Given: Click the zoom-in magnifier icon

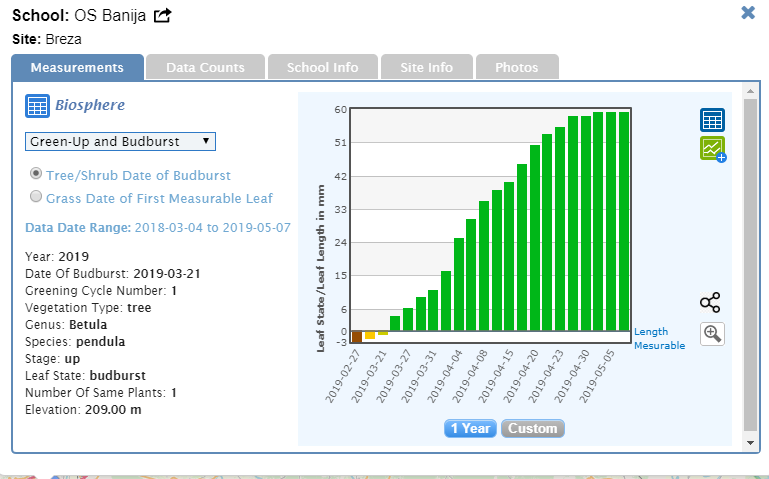Looking at the screenshot, I should pos(712,334).
